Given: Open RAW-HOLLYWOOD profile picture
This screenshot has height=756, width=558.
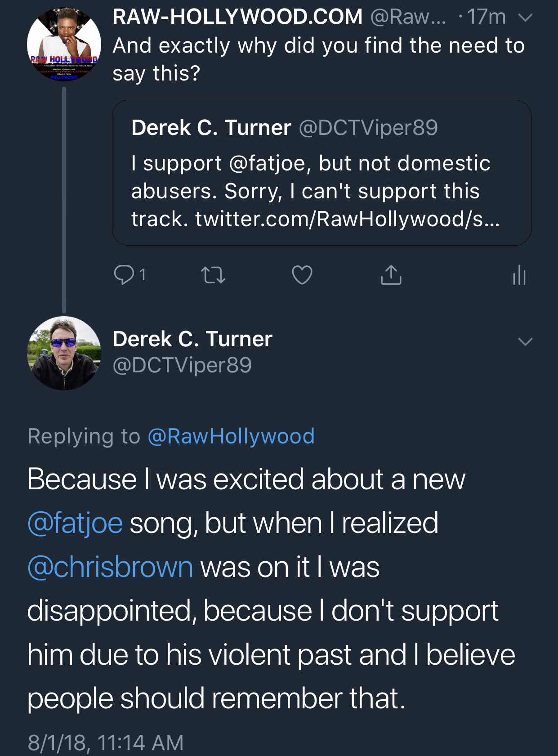Looking at the screenshot, I should point(64,45).
